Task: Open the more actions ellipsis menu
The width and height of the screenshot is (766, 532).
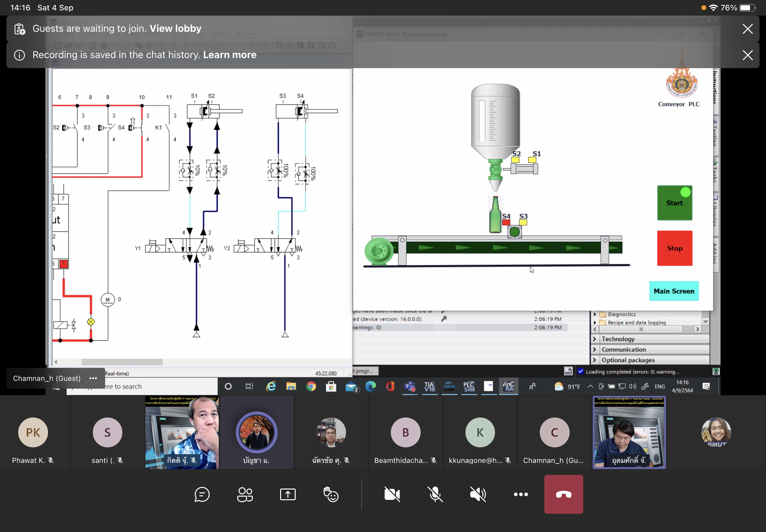Action: coord(521,494)
